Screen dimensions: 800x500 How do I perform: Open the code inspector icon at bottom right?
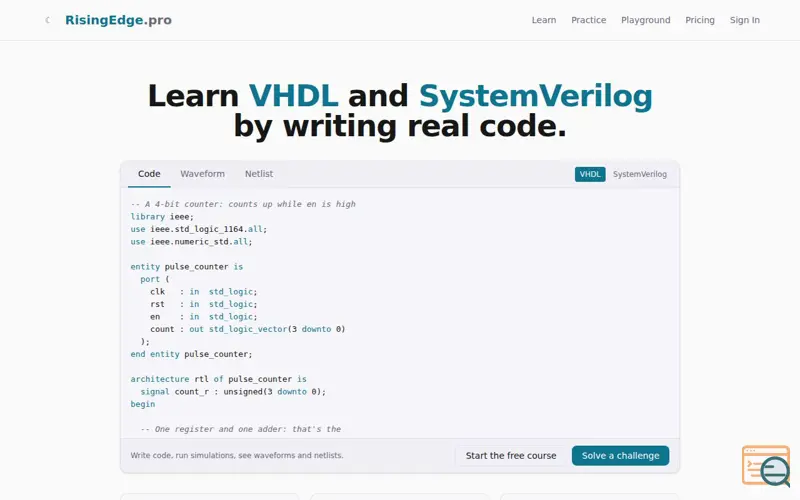click(x=766, y=466)
